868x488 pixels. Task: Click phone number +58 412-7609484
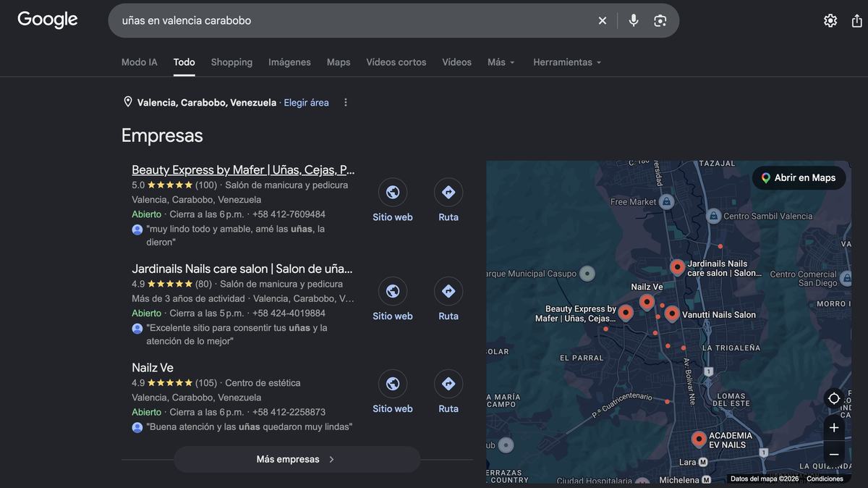tap(289, 214)
